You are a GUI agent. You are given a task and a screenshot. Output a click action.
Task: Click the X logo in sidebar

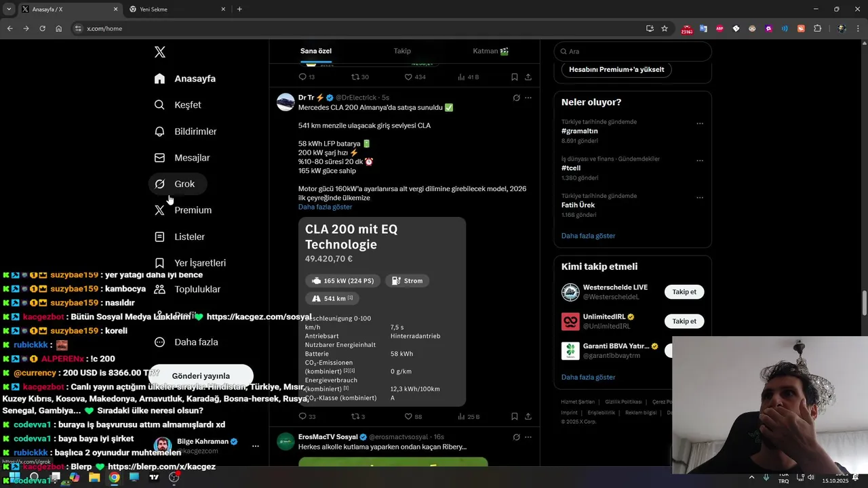(159, 52)
